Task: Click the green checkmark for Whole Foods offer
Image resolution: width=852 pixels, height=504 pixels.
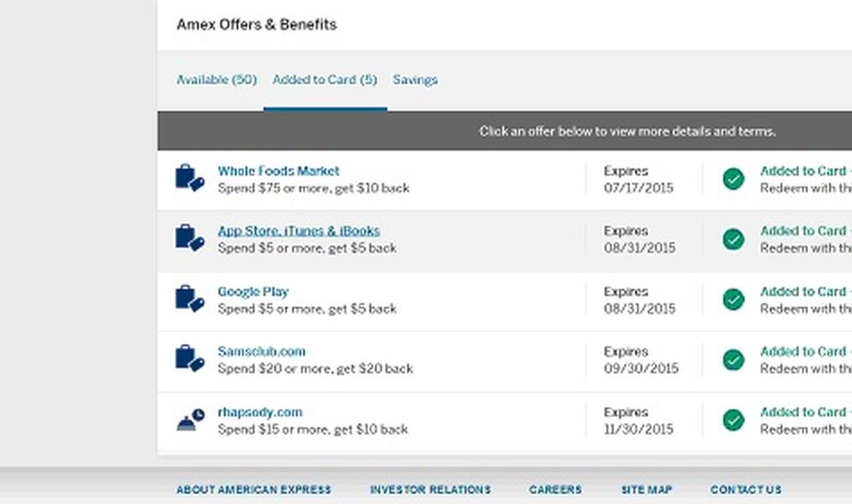Action: (734, 179)
